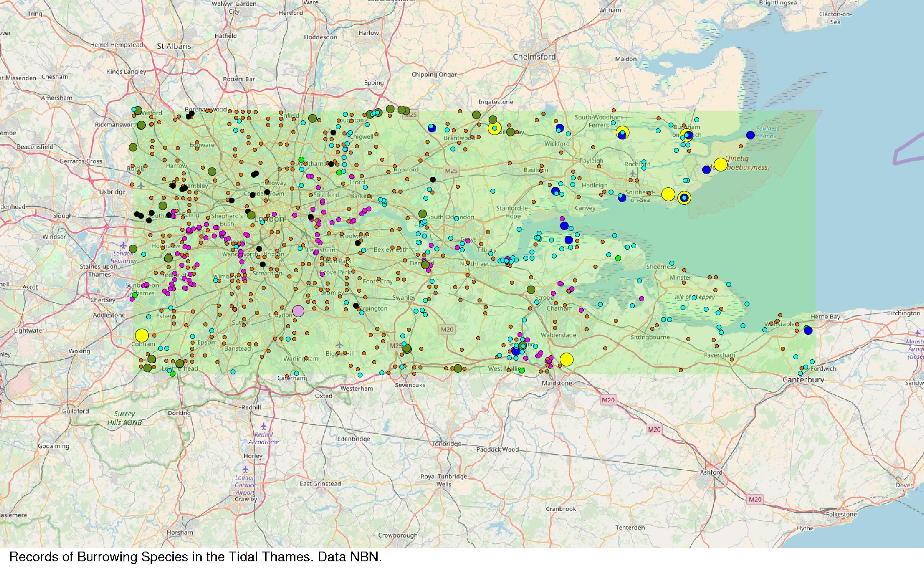
Task: Click the Chelmsford city label
Action: pos(534,57)
